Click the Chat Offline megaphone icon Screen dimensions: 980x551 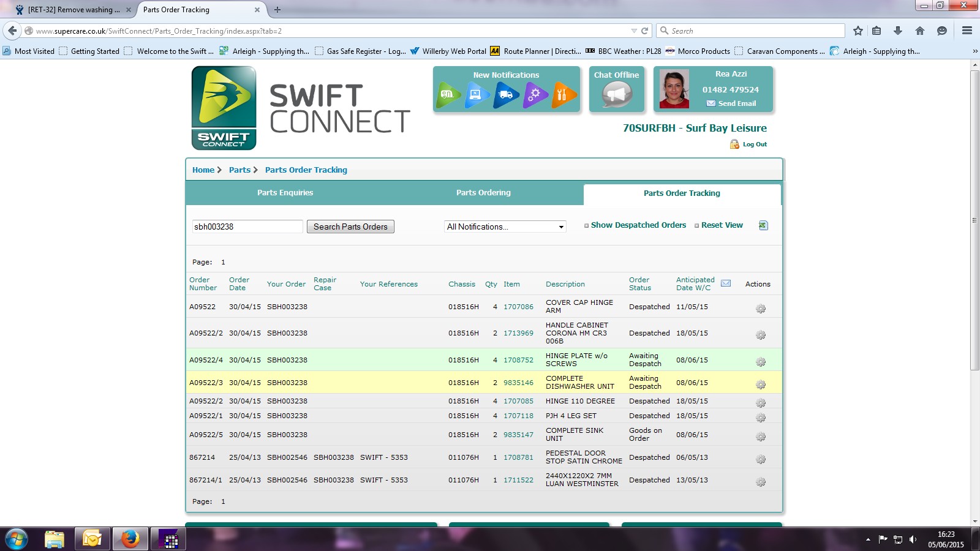[616, 95]
